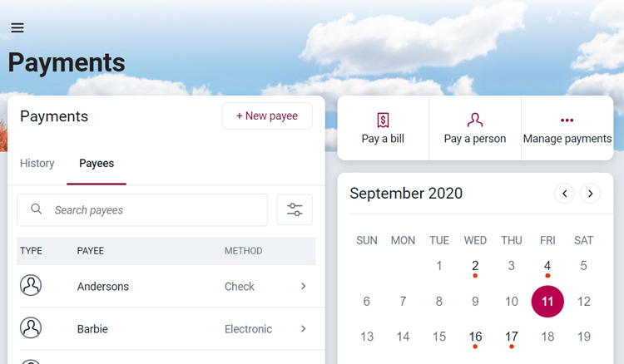This screenshot has height=364, width=624.
Task: Expand Andersons payee details chevron
Action: (x=303, y=286)
